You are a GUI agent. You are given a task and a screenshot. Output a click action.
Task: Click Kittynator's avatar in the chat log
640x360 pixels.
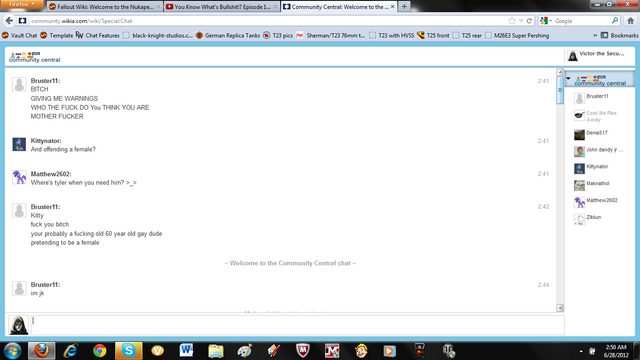19,144
